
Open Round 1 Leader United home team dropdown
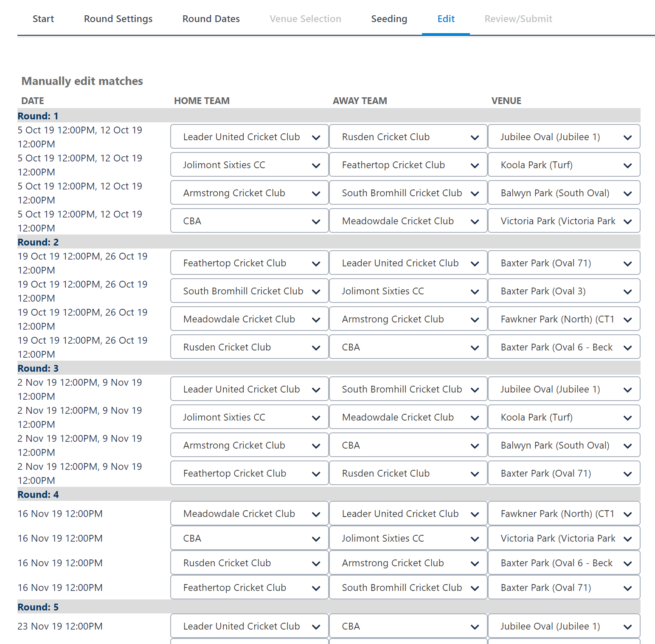[x=250, y=136]
